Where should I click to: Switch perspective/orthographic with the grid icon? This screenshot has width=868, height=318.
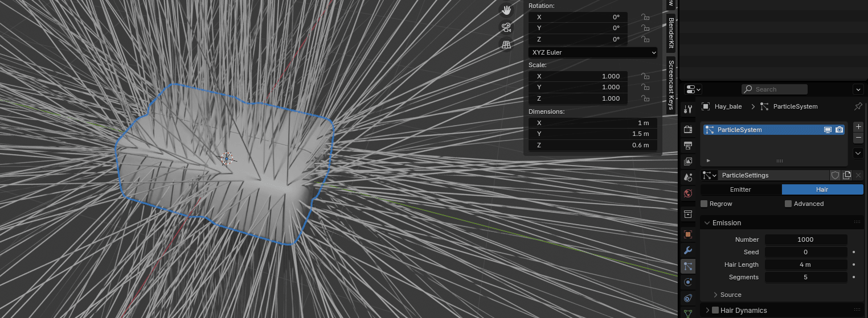pos(506,44)
